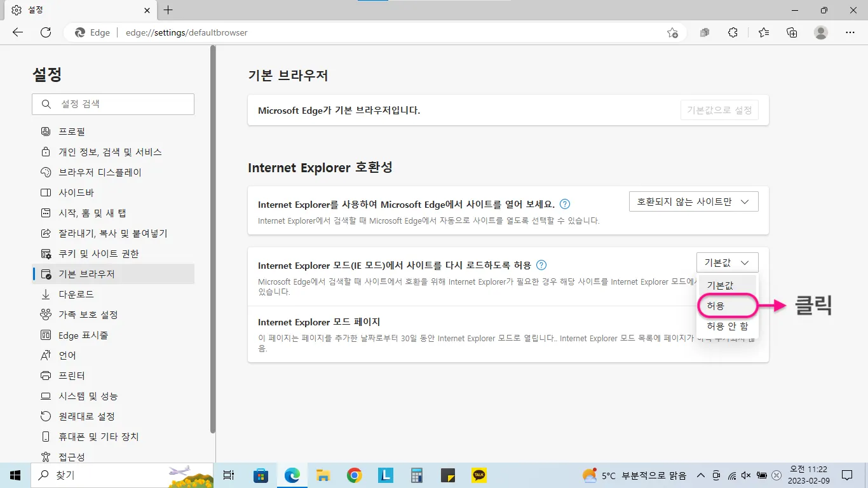Open the 호환되지 않는 사이트만 dropdown

tap(693, 201)
